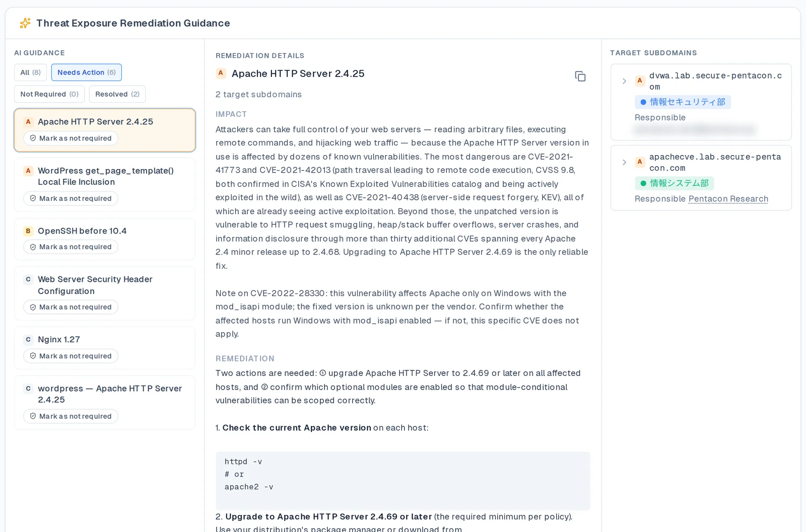Mark Nginx 1.27 as not required
806x532 pixels.
[71, 356]
